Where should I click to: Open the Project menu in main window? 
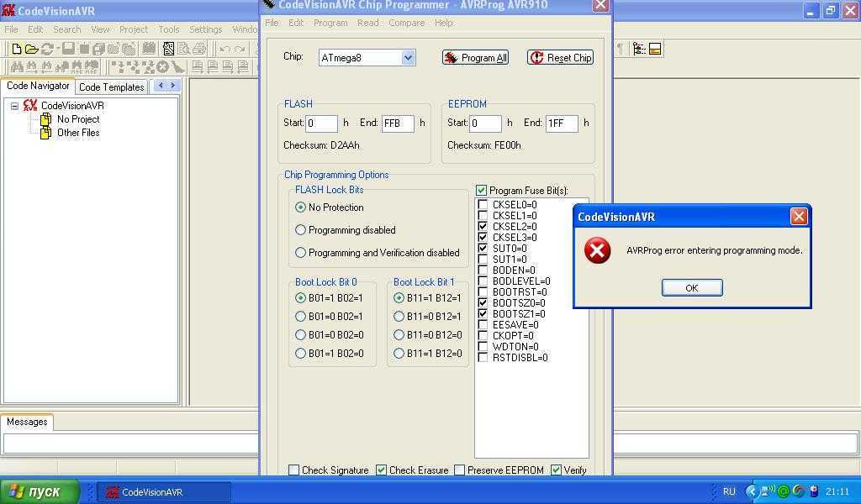click(x=134, y=29)
